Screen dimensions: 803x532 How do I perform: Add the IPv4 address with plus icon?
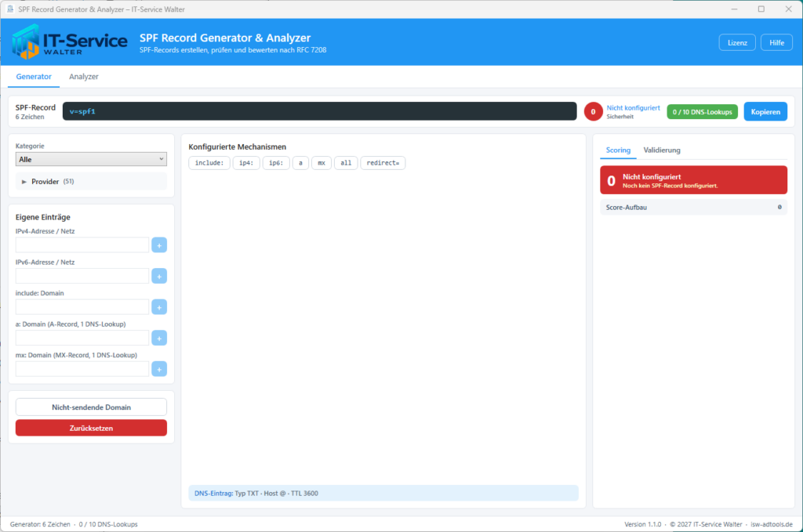159,245
